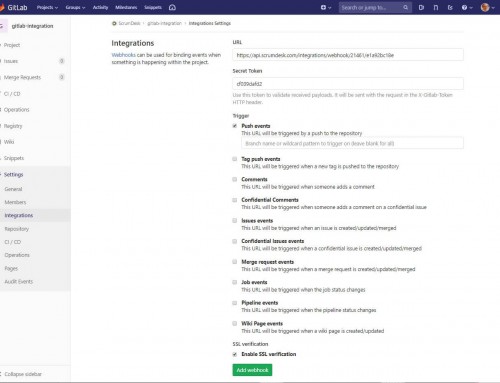
Task: Open the issues icon in navbar
Action: click(x=421, y=7)
